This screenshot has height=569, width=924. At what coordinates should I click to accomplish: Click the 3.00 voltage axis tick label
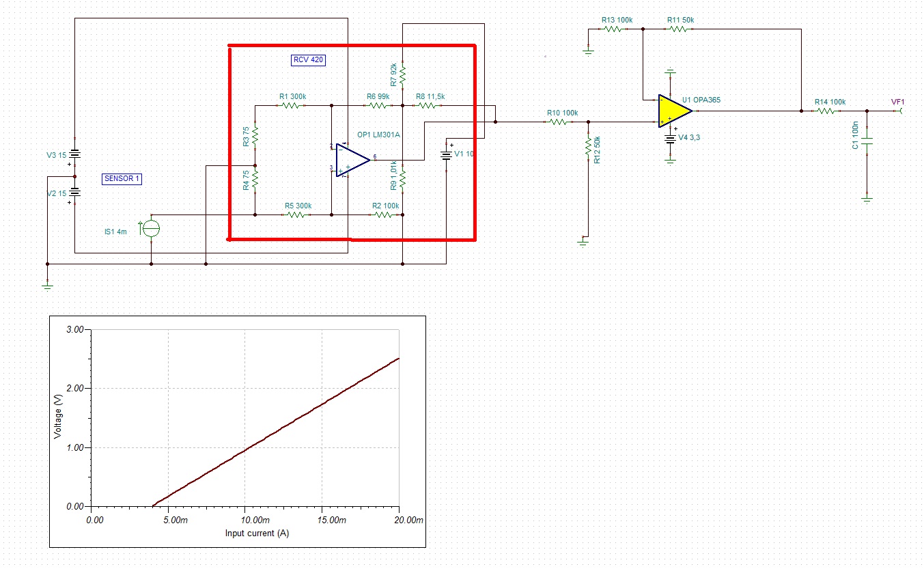pos(74,329)
